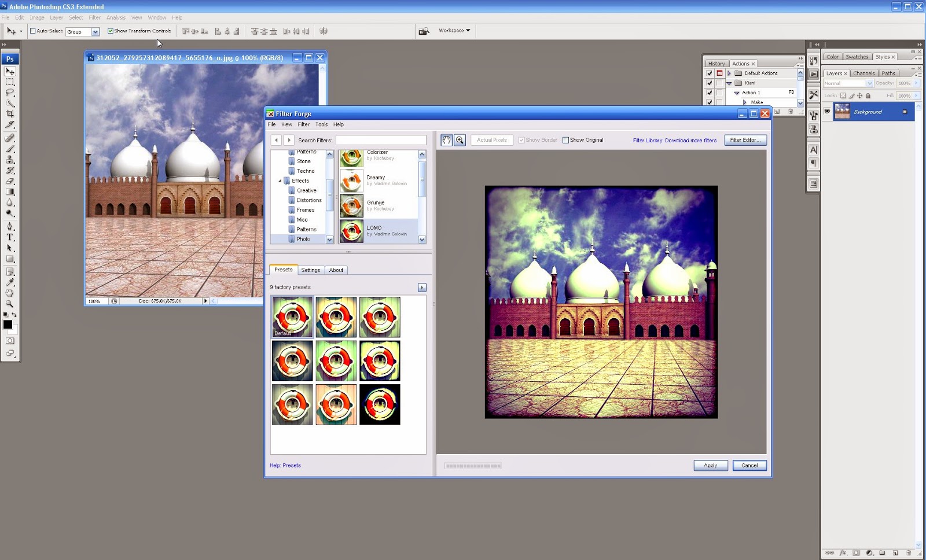Viewport: 926px width, 560px height.
Task: Switch to the Settings tab
Action: click(311, 270)
